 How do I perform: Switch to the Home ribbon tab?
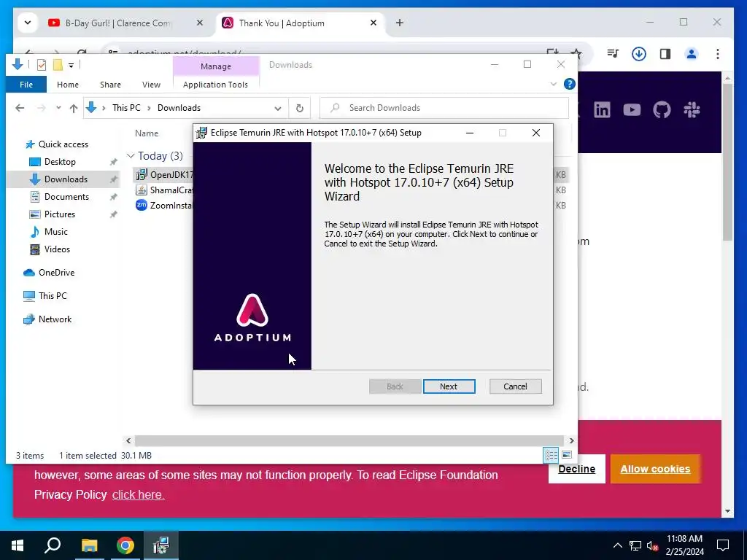click(x=68, y=85)
